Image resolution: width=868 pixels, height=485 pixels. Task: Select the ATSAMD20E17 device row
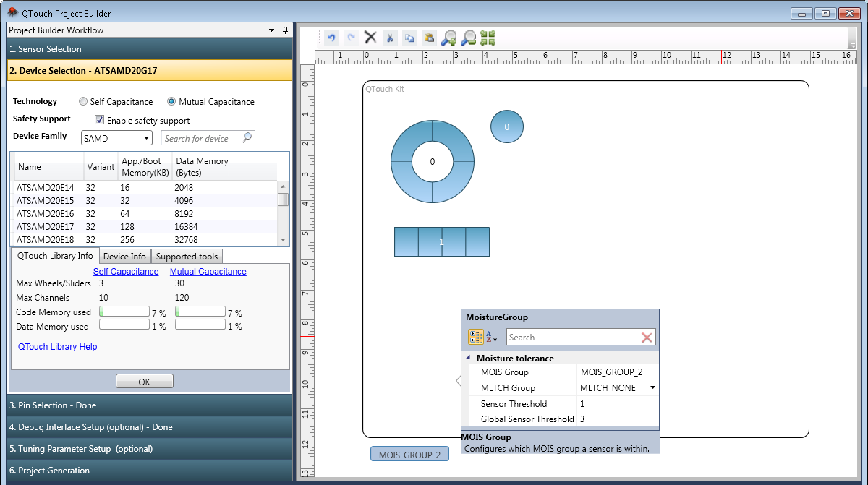click(x=146, y=227)
